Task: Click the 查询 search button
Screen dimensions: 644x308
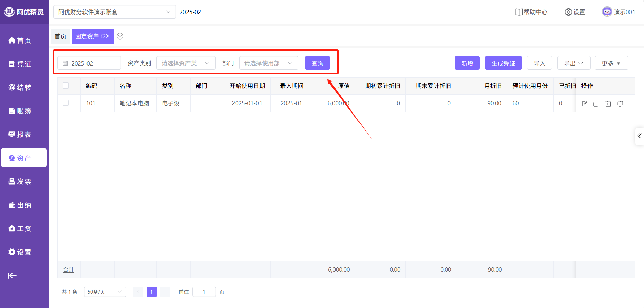Action: point(317,63)
